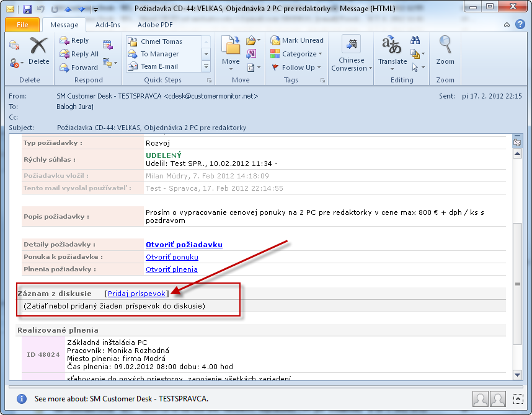
Task: Open the Follow Up flag menu
Action: [296, 68]
